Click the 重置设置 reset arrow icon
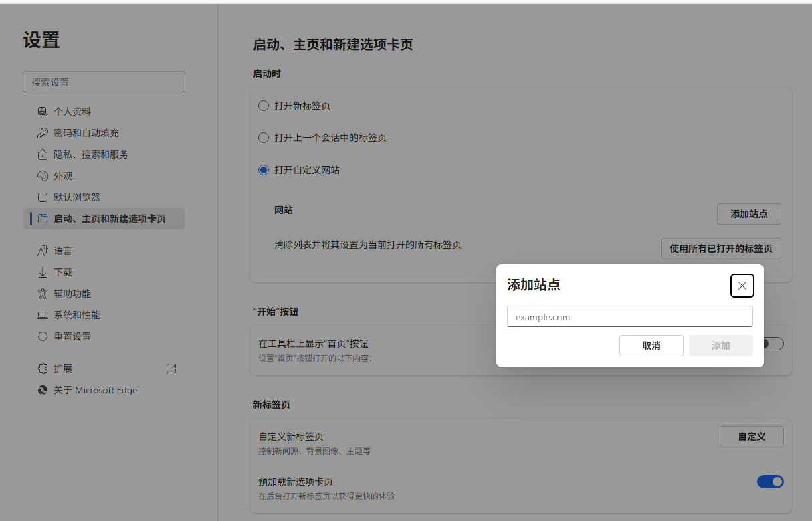This screenshot has height=521, width=812. click(43, 336)
